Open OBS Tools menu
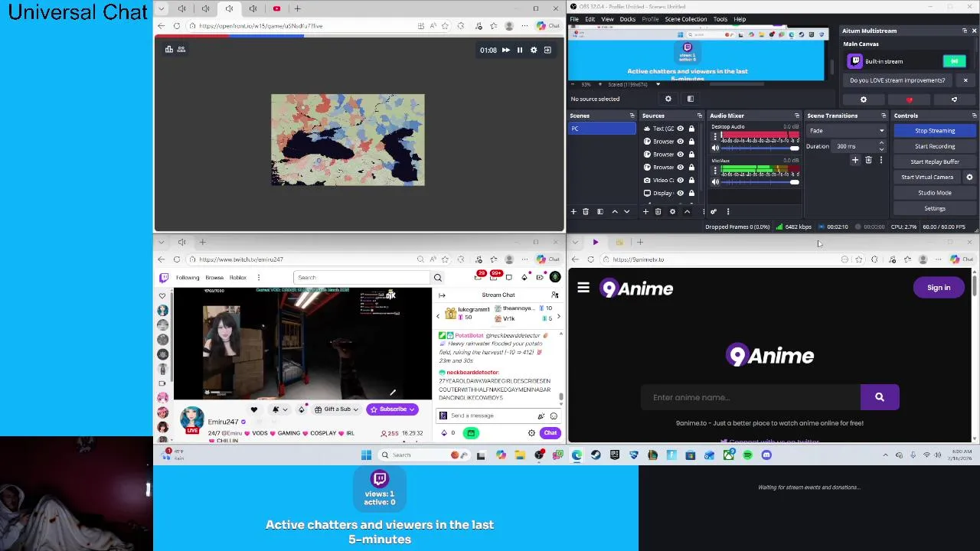 [x=720, y=19]
